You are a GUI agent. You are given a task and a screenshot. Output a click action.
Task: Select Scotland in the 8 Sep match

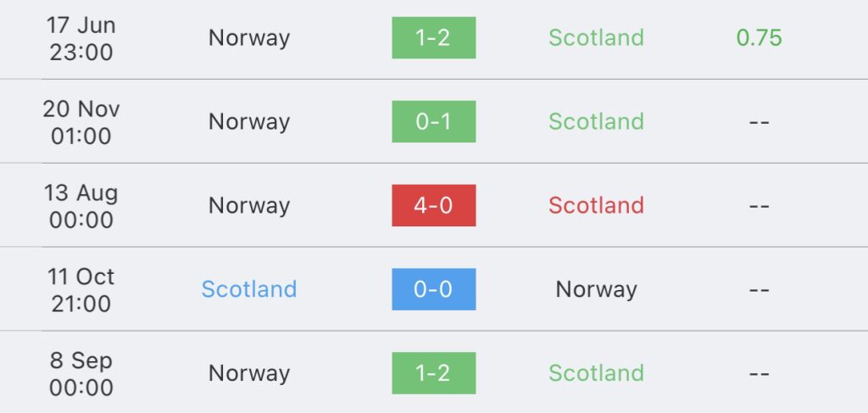(x=596, y=373)
